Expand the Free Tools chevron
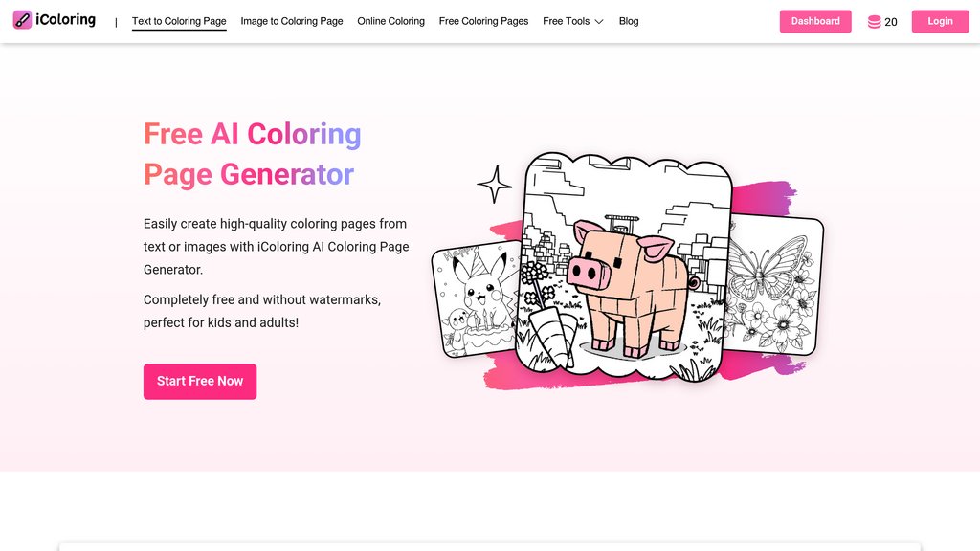Screen dimensions: 980x551 (x=599, y=21)
